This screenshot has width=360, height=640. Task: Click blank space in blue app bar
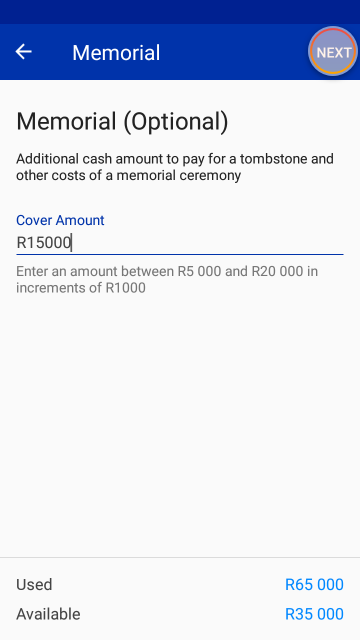[x=233, y=52]
